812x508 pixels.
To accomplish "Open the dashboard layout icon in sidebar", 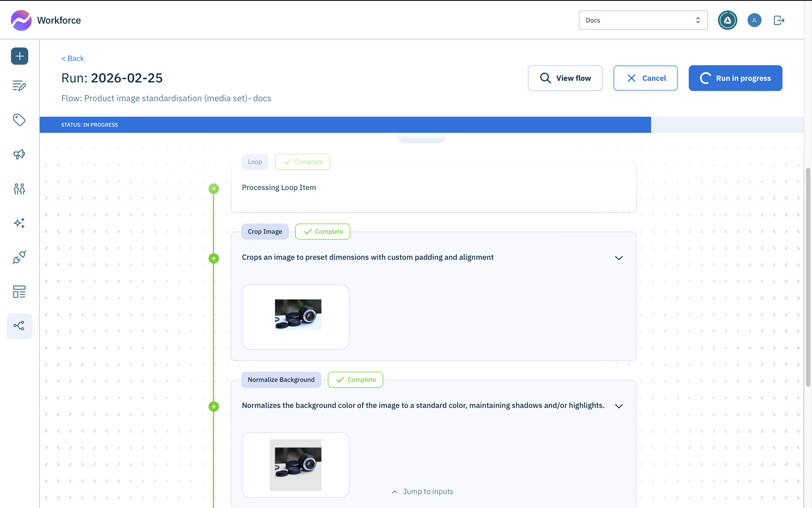I will click(x=19, y=292).
